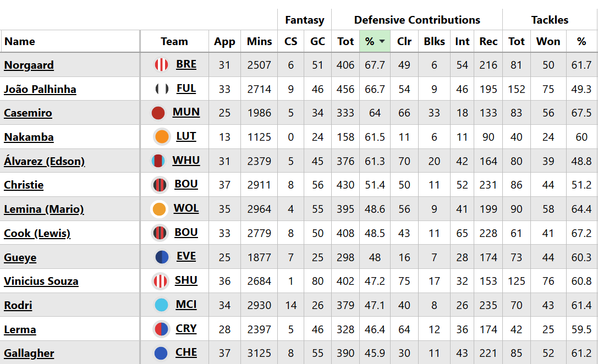Click the Luton orange badge icon
This screenshot has height=364, width=598.
[x=162, y=137]
